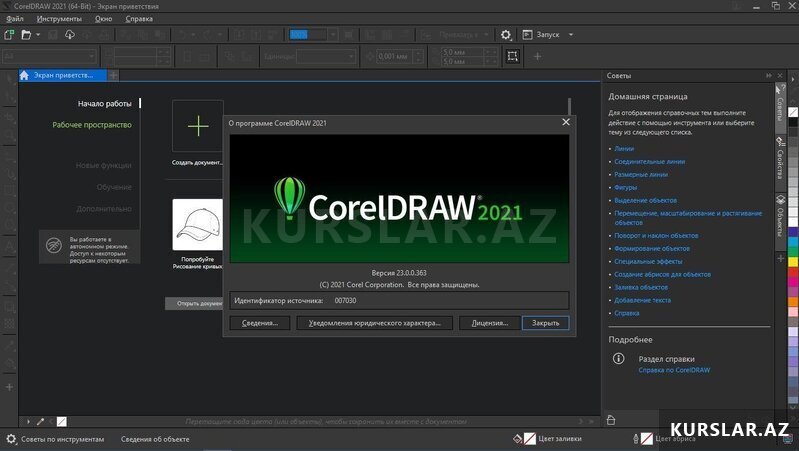Select Рабочее пространство in the welcome sidebar
This screenshot has width=799, height=451.
pos(92,125)
